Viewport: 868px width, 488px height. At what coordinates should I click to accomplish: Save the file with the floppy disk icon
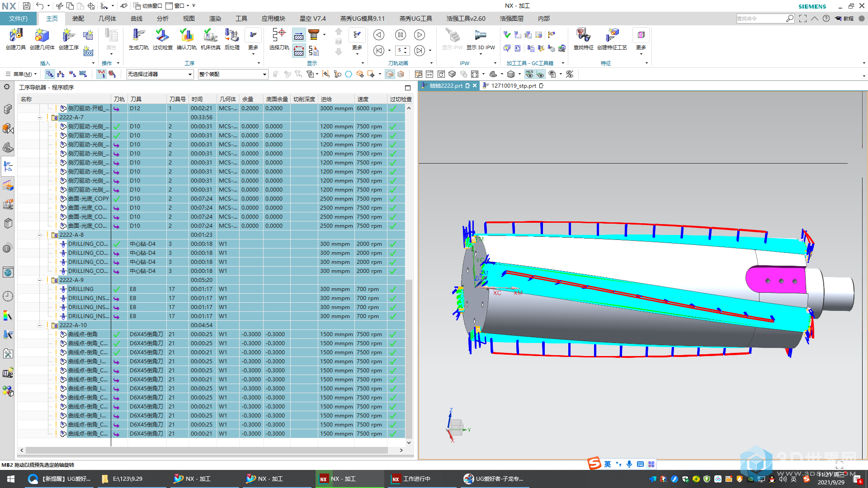(26, 6)
